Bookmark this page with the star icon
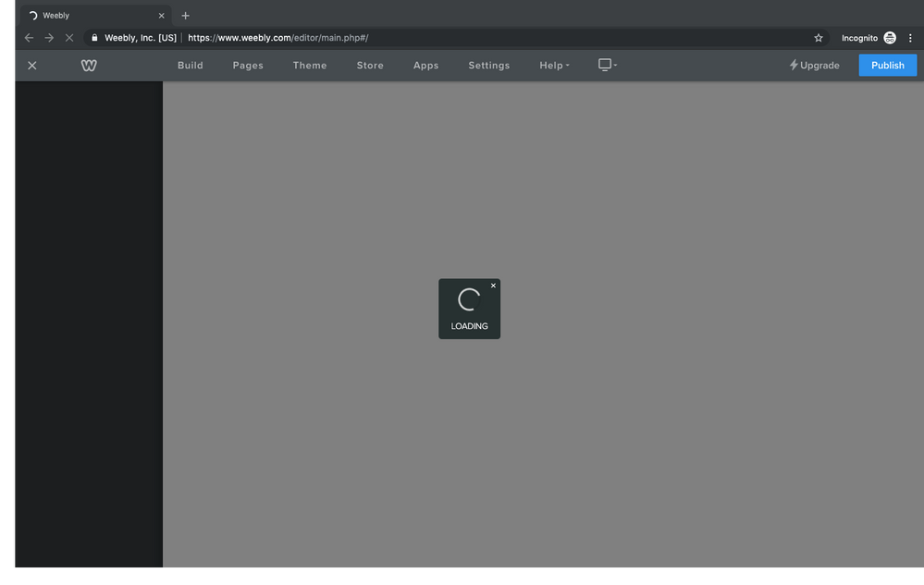 pos(819,38)
